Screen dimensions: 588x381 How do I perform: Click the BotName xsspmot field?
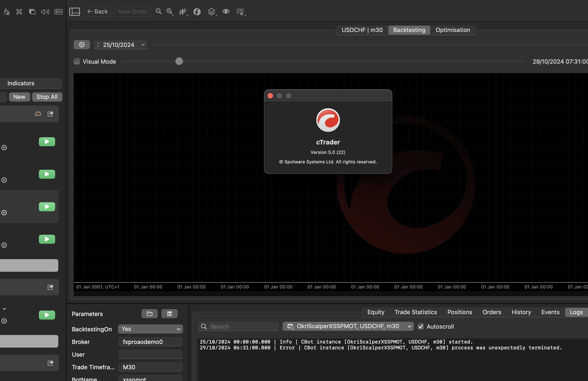(151, 378)
